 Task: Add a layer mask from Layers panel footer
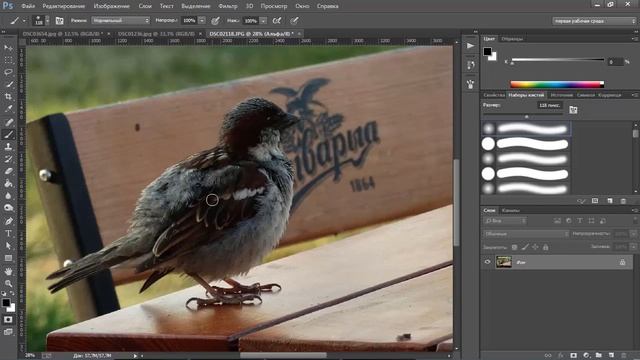point(573,356)
